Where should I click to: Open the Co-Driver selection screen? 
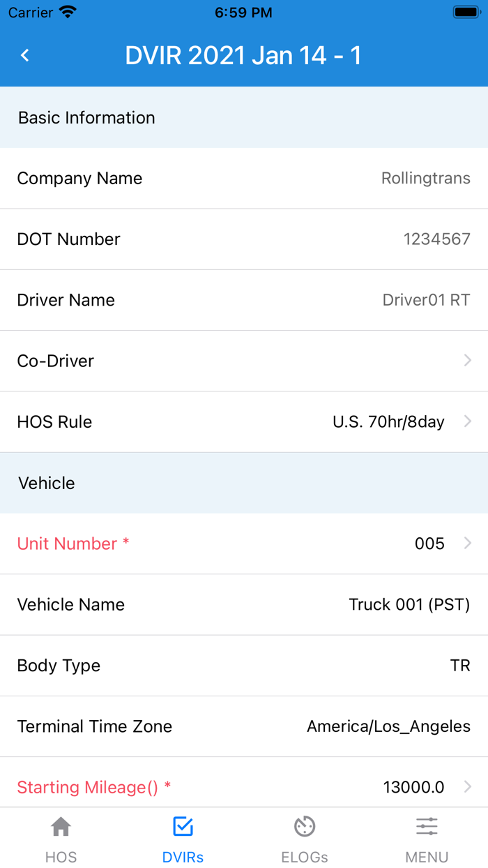tap(244, 361)
